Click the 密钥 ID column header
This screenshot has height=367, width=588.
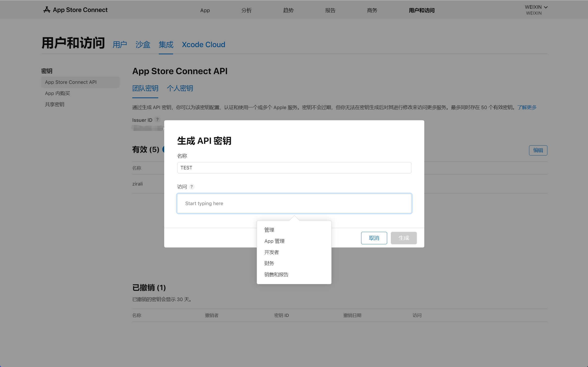point(281,315)
